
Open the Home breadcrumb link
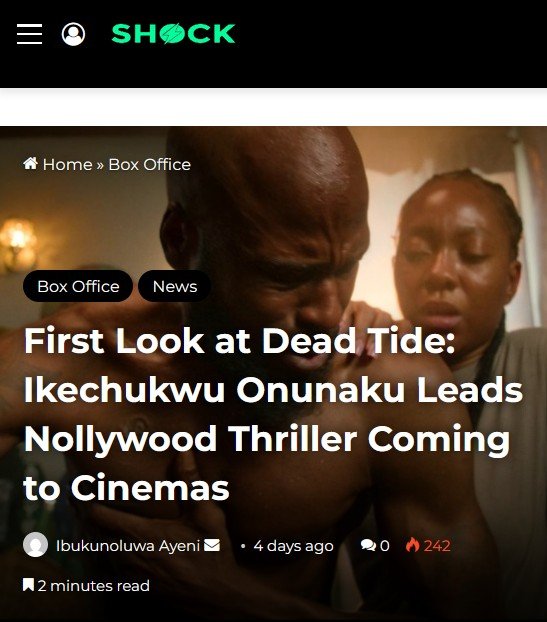click(67, 165)
